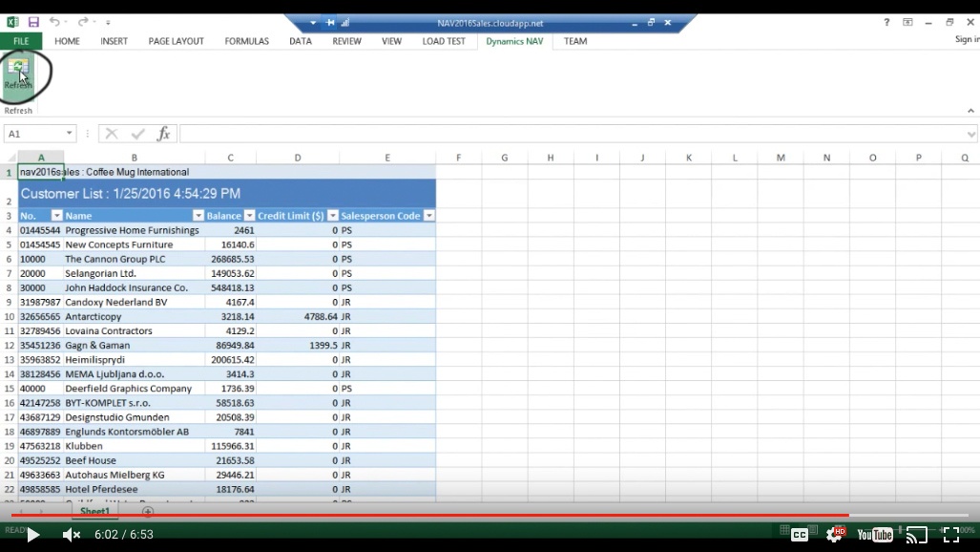Viewport: 980px width, 552px height.
Task: Open the Customize Quick Access Toolbar menu
Action: 108,23
